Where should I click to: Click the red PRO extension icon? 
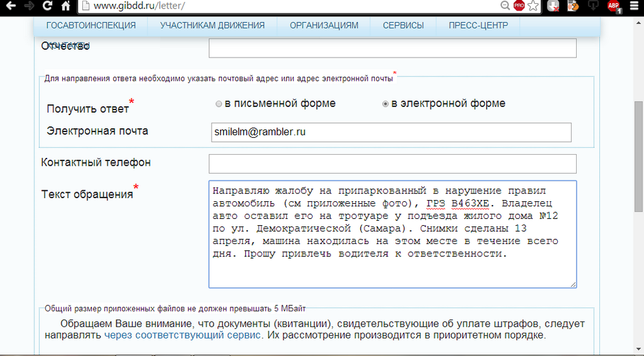519,6
